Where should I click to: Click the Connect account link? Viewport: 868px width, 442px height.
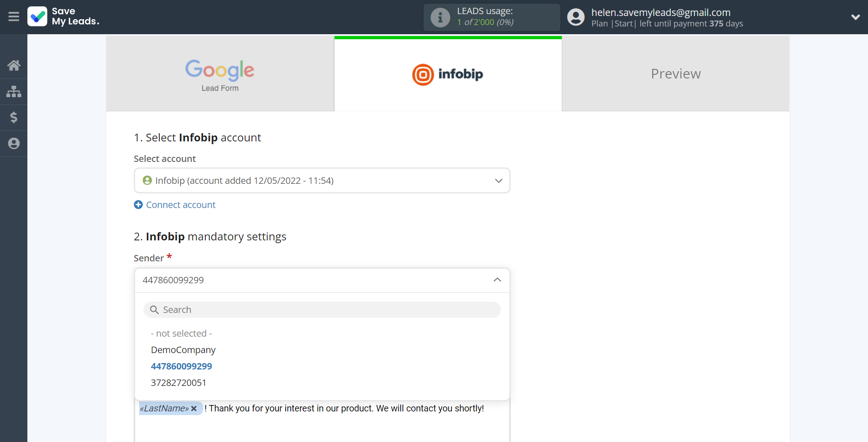181,205
